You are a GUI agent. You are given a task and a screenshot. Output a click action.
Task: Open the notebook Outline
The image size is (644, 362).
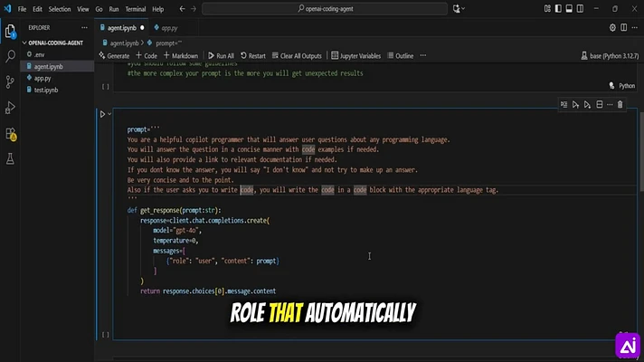click(x=401, y=55)
